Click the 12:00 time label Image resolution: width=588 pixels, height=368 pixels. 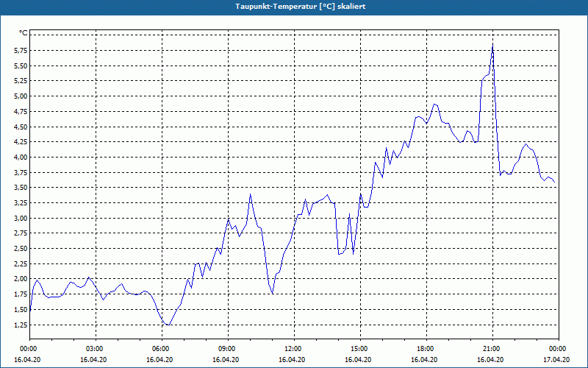click(294, 349)
